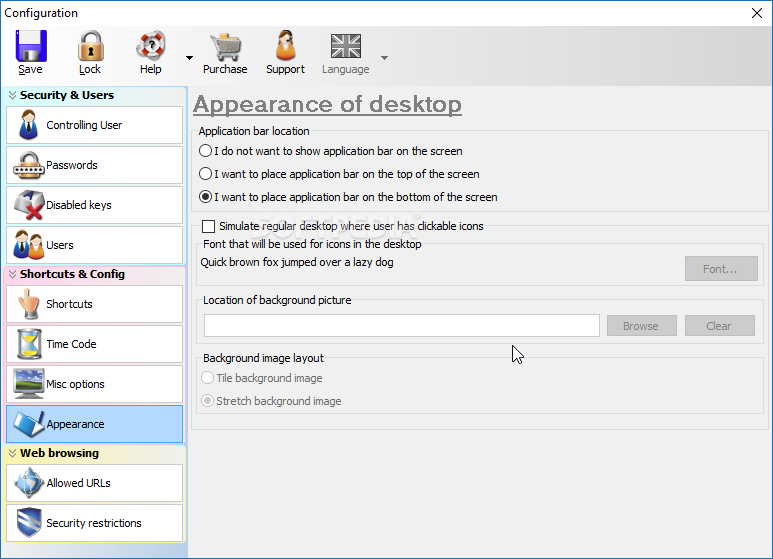Click the Disabled keys icon
The width and height of the screenshot is (773, 559).
point(29,205)
